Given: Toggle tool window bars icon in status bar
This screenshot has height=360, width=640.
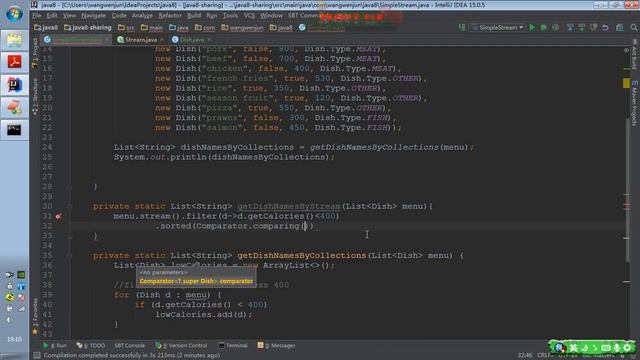Looking at the screenshot, I should click(37, 355).
